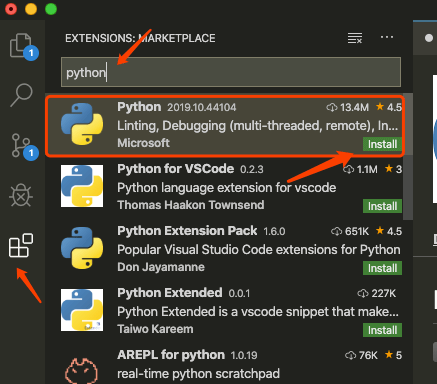Click Python Extension Pack 4.5 rating
Image resolution: width=437 pixels, height=384 pixels.
[x=389, y=231]
